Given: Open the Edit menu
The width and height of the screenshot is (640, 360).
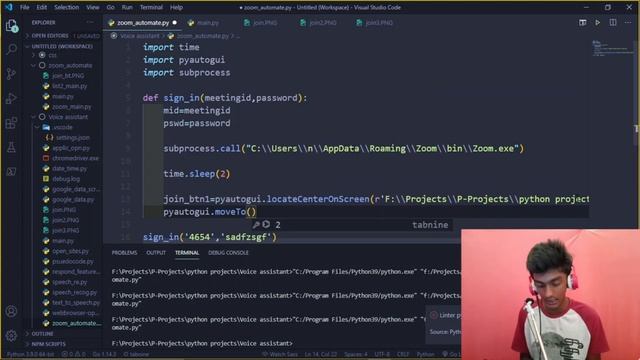Looking at the screenshot, I should tap(41, 7).
